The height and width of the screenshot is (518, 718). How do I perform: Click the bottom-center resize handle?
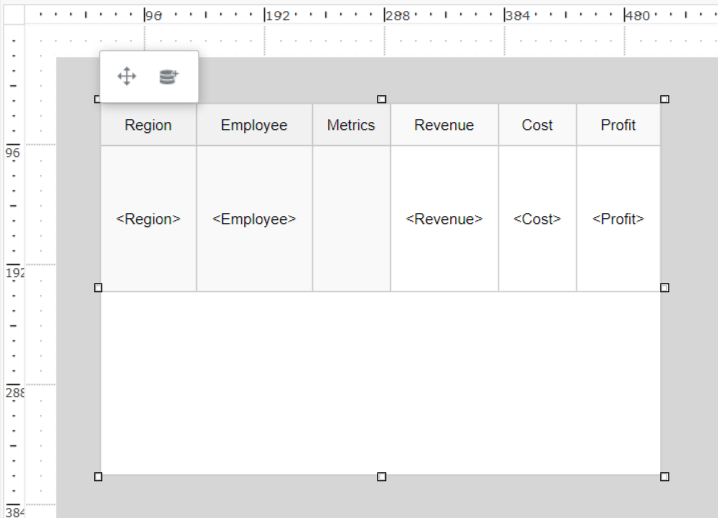click(x=381, y=477)
